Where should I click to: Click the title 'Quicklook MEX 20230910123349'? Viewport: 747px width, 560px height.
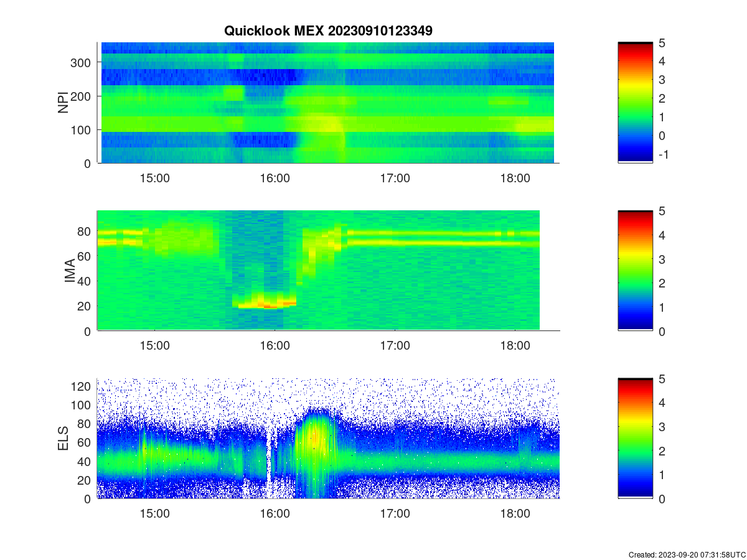click(x=328, y=30)
